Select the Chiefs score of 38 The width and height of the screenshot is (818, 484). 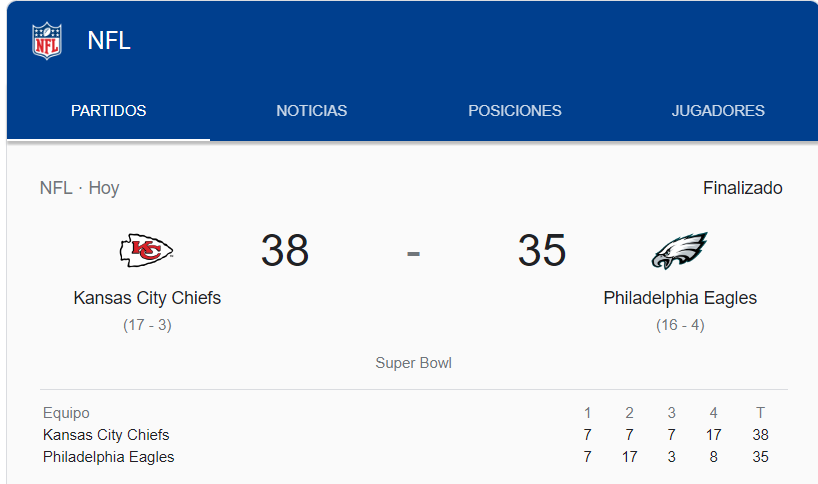[285, 250]
